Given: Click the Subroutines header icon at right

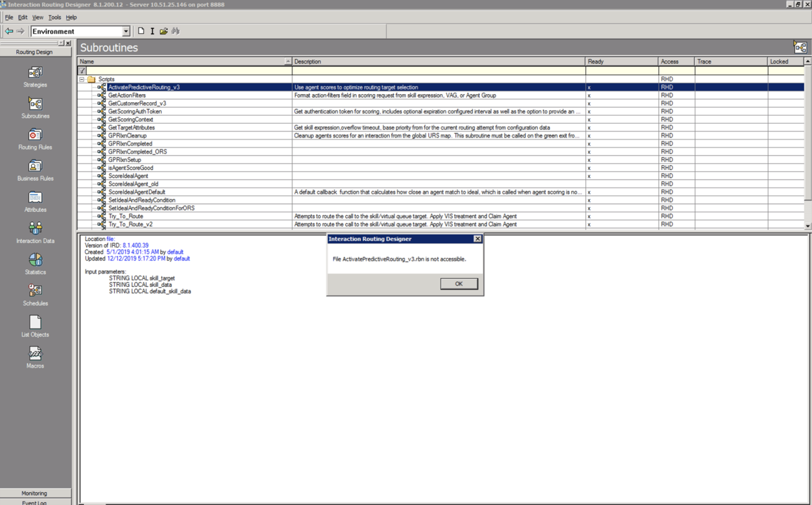Looking at the screenshot, I should pyautogui.click(x=800, y=47).
